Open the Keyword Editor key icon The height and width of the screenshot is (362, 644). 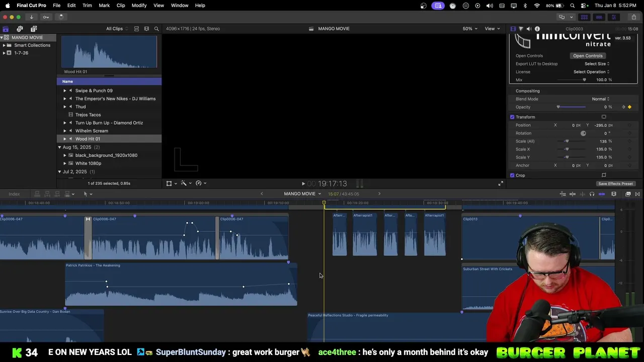[46, 17]
